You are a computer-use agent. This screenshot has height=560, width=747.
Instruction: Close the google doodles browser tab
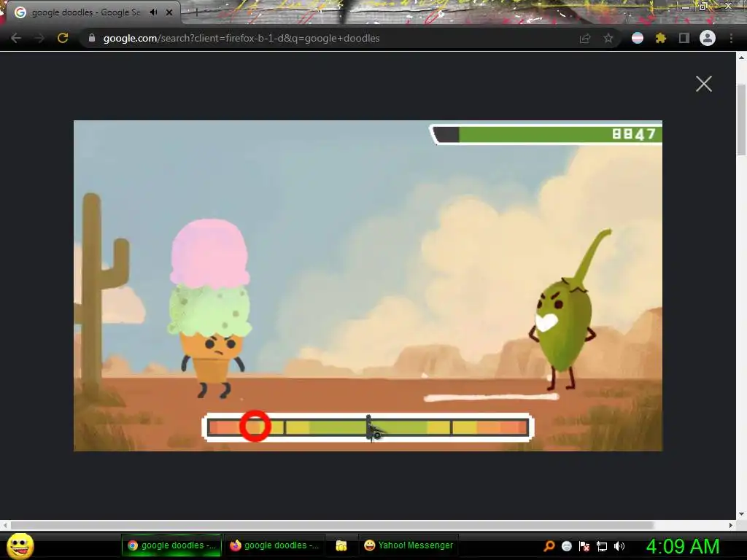tap(169, 12)
